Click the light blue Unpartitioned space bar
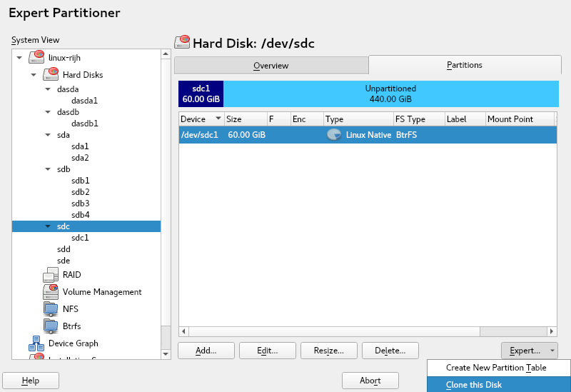571x392 pixels. tap(390, 94)
